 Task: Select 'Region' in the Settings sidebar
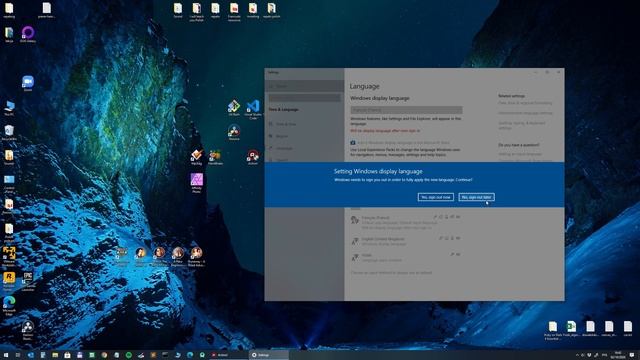click(304, 136)
